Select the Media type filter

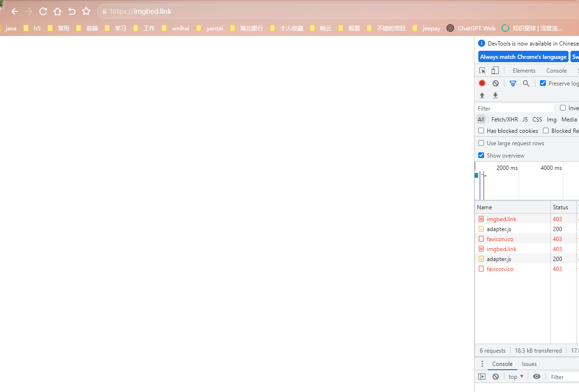569,120
